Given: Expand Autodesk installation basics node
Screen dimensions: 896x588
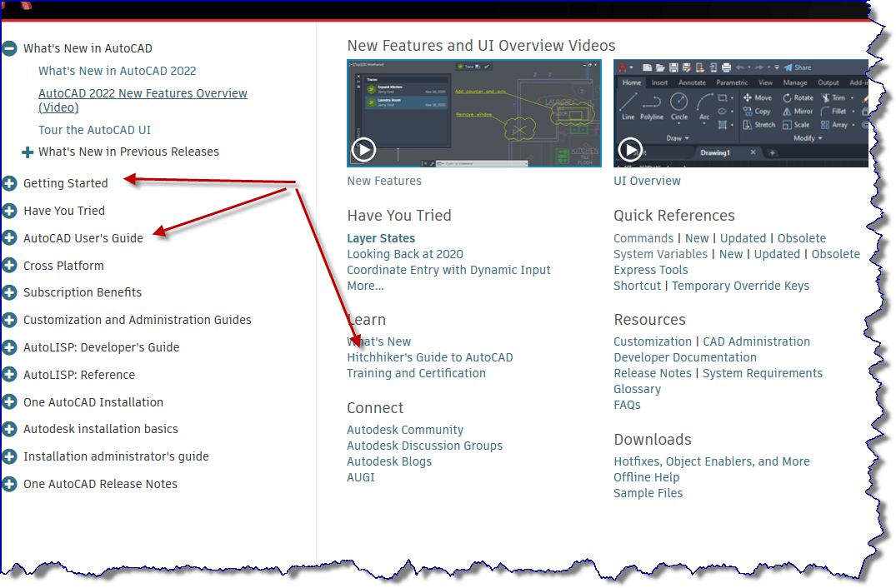Looking at the screenshot, I should [9, 429].
